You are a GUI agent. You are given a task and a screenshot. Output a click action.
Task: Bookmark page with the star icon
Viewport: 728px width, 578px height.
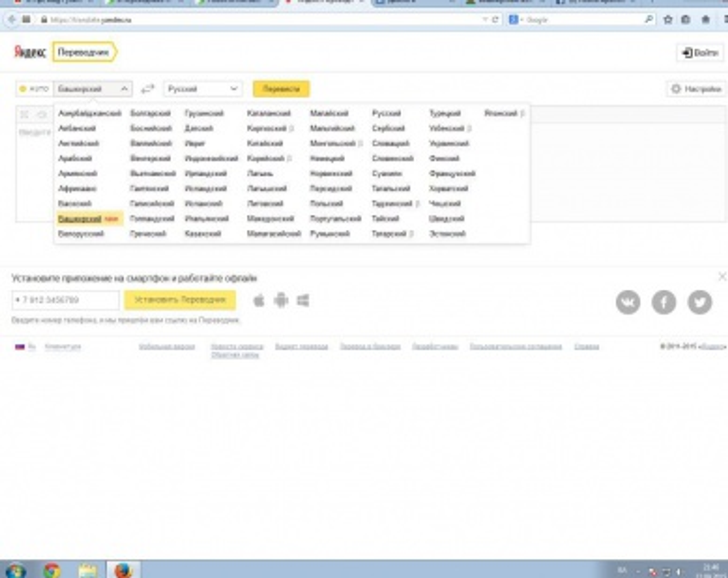668,20
